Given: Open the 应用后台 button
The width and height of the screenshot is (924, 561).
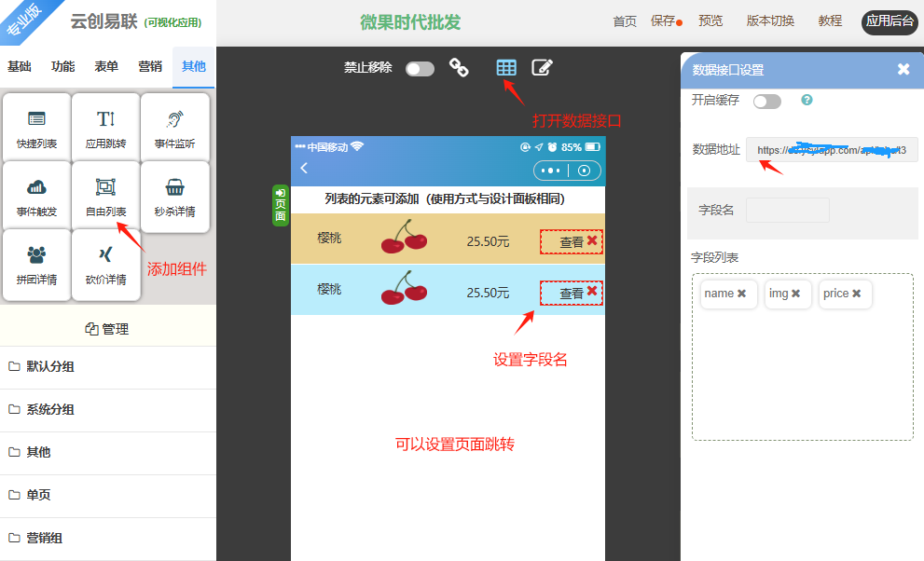Looking at the screenshot, I should pos(890,21).
